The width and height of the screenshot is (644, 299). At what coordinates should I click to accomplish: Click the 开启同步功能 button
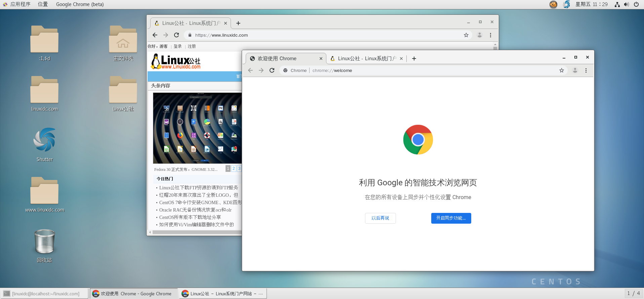coord(451,218)
